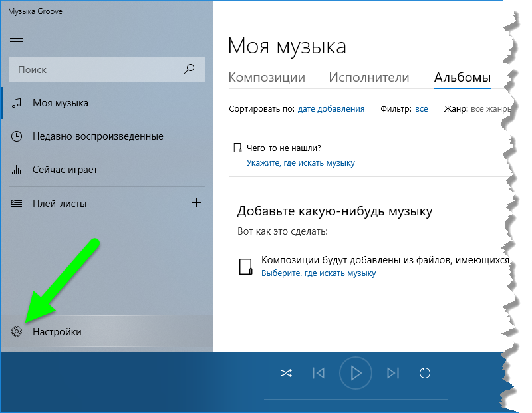This screenshot has height=413, width=532.
Task: Open the Фильтр все dropdown
Action: click(421, 109)
